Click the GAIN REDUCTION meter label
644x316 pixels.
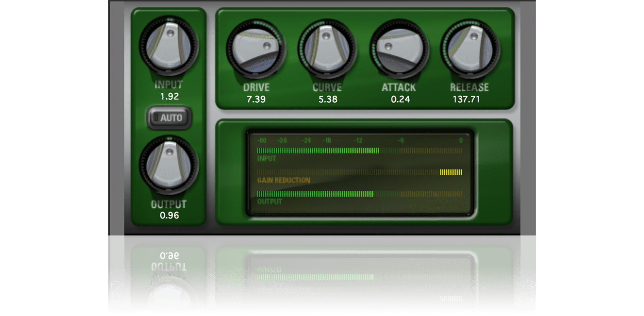(x=284, y=180)
